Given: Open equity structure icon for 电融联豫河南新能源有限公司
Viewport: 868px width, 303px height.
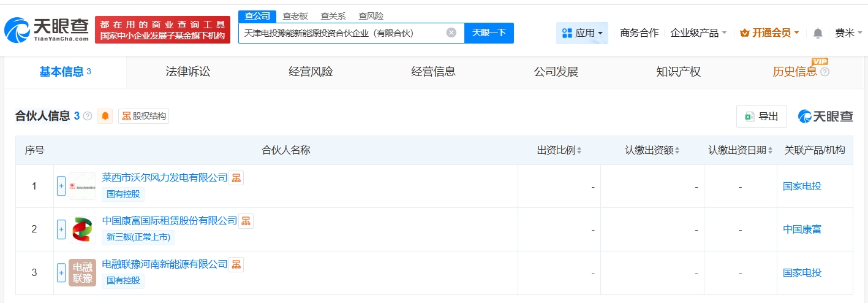Looking at the screenshot, I should [x=236, y=264].
